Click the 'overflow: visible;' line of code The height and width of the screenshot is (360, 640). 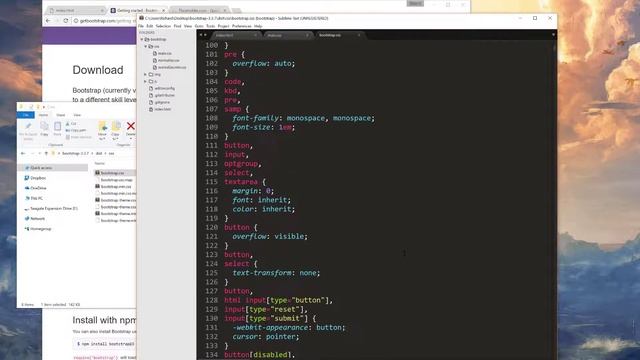click(x=270, y=236)
